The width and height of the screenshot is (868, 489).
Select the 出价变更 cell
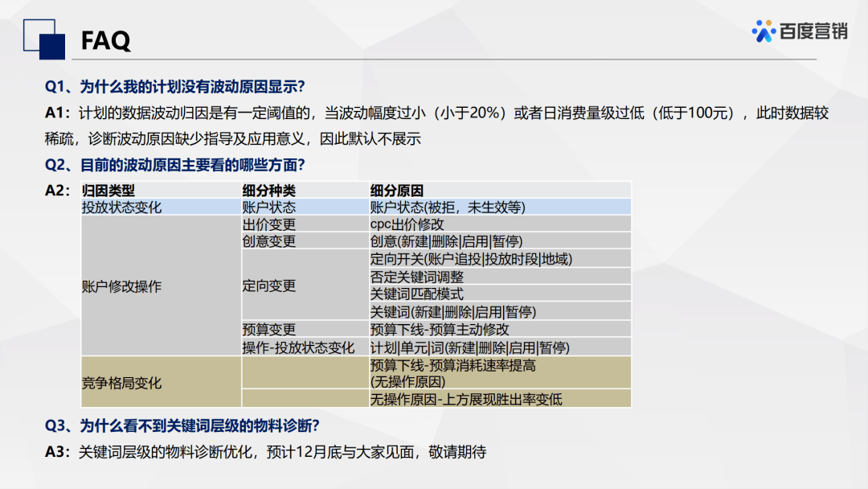[305, 224]
